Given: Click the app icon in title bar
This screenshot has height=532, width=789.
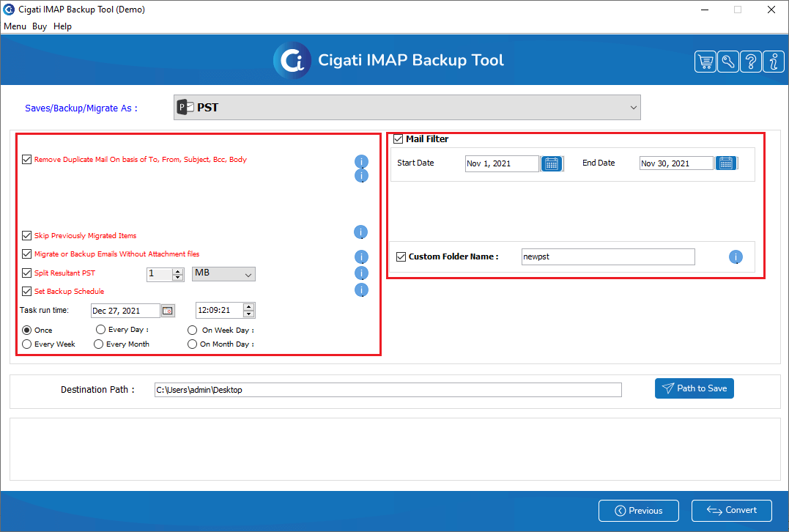Looking at the screenshot, I should coord(9,9).
